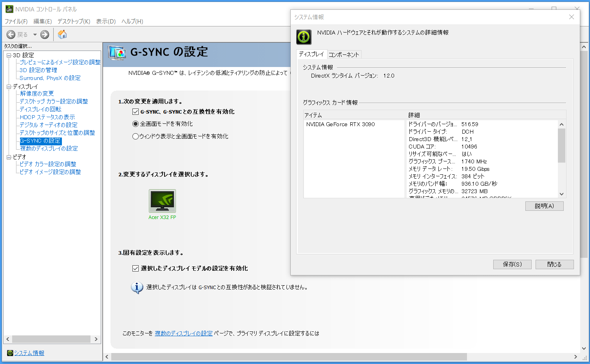
Task: Open HDCP ステータスの表示 tree item
Action: [x=47, y=117]
